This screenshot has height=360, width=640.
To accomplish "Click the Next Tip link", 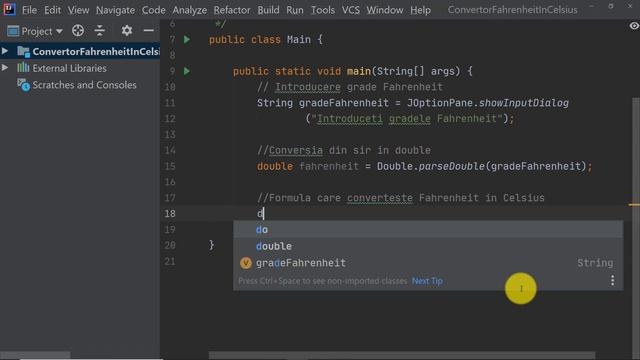I will pyautogui.click(x=427, y=281).
